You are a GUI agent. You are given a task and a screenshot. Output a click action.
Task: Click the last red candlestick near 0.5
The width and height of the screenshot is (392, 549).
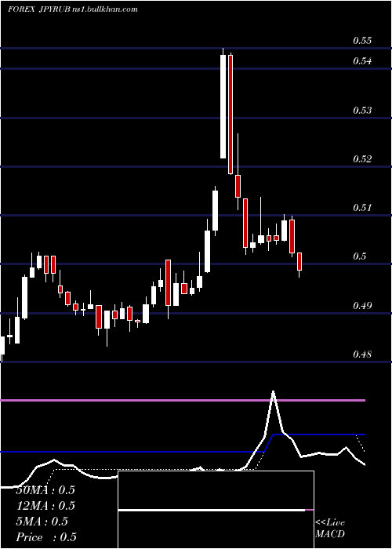tap(299, 263)
